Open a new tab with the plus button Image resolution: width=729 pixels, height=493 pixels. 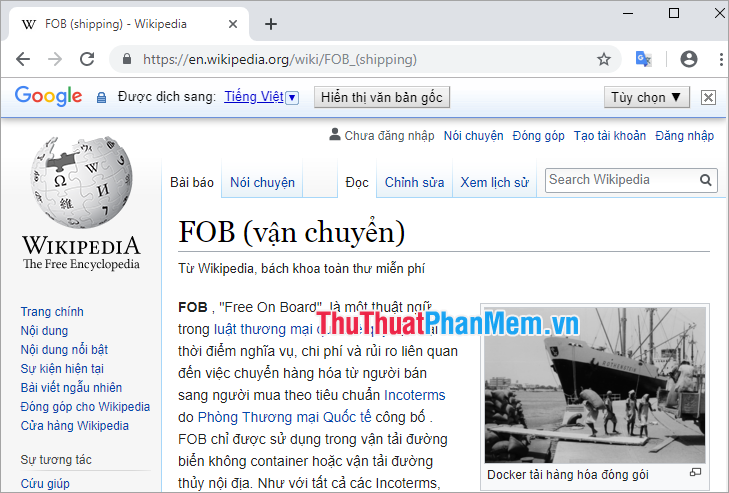click(271, 24)
